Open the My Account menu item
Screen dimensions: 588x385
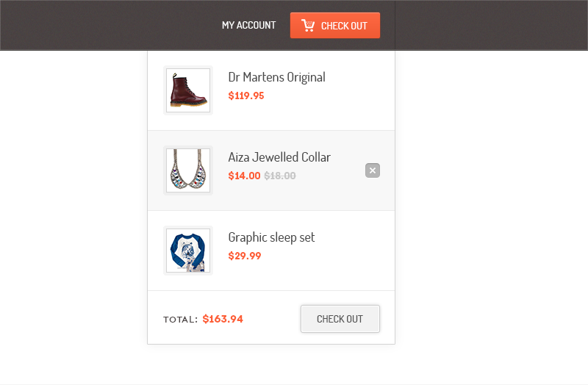tap(248, 26)
